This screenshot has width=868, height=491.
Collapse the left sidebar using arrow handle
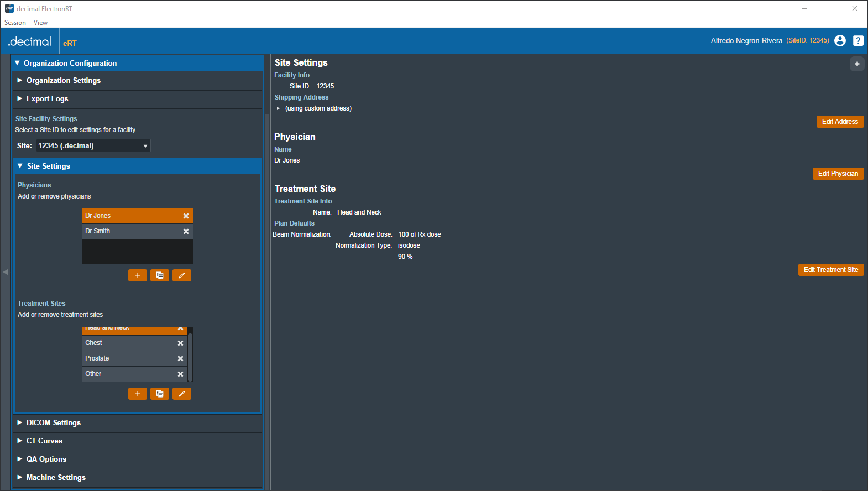[x=6, y=272]
